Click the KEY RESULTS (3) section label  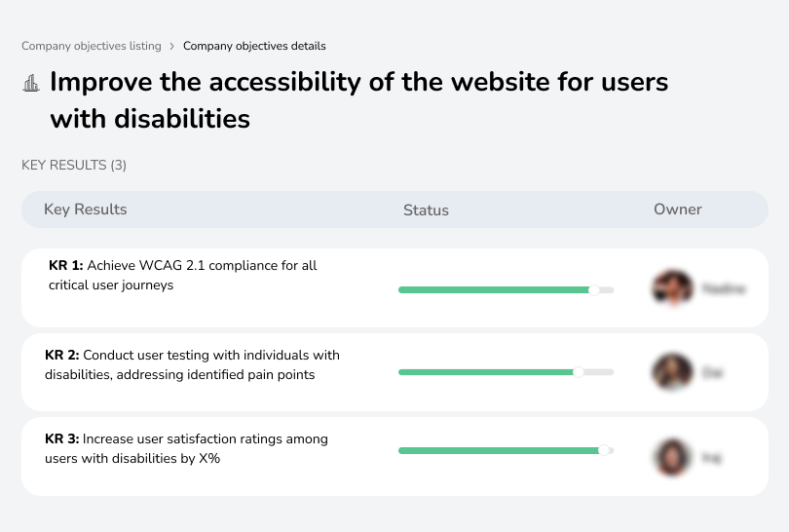[74, 166]
